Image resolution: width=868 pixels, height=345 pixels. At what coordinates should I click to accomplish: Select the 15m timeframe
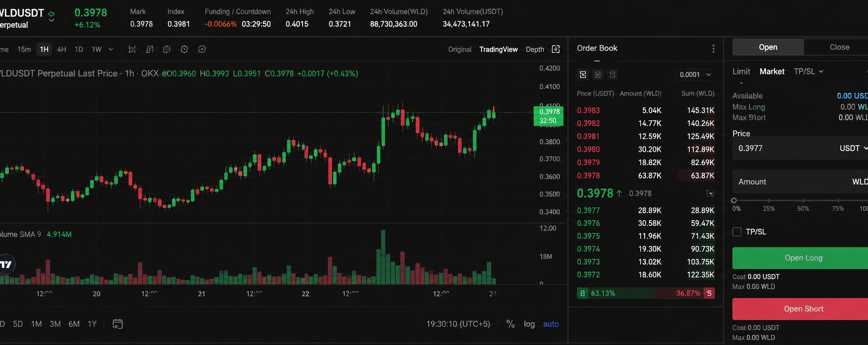(x=24, y=49)
